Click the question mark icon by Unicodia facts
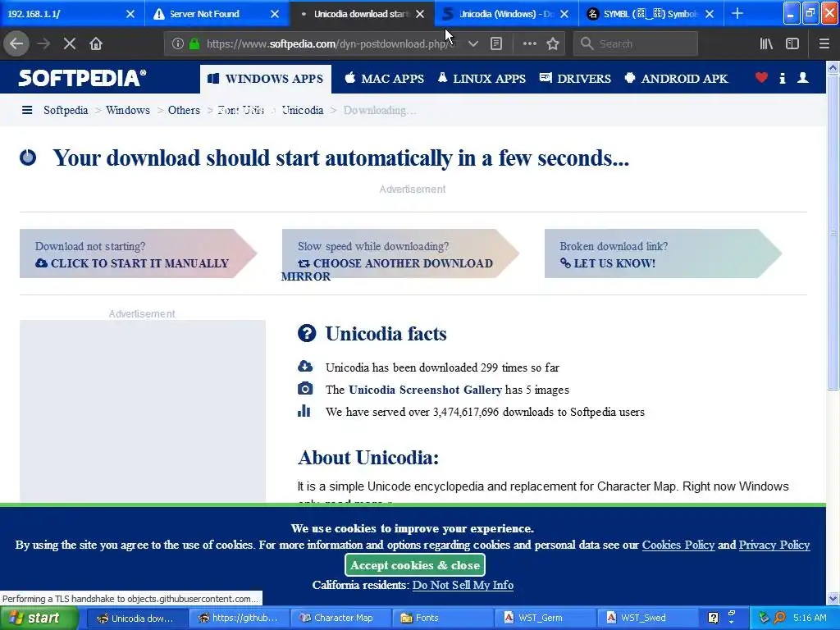Image resolution: width=840 pixels, height=630 pixels. click(307, 333)
